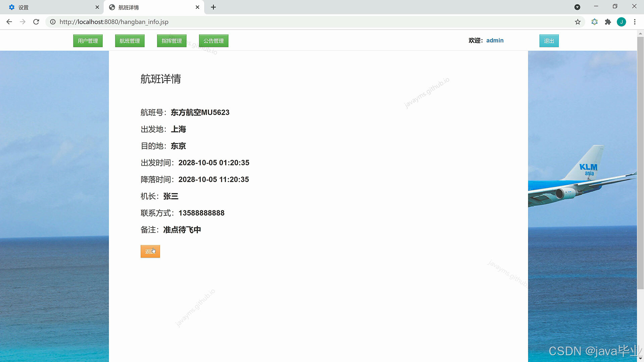Image resolution: width=644 pixels, height=362 pixels.
Task: Restore down the browser window
Action: [615, 6]
